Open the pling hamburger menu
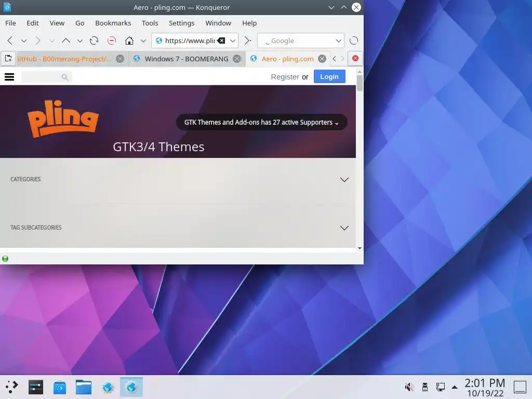This screenshot has height=399, width=532. pos(9,77)
